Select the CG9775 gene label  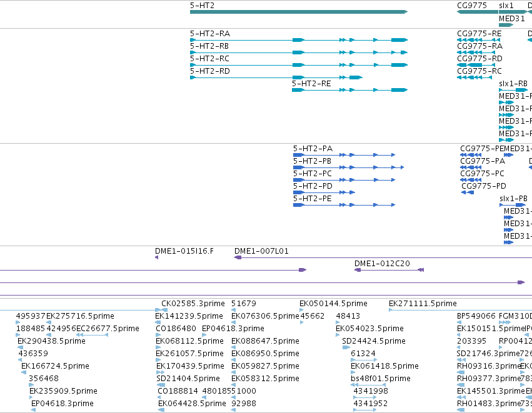tap(472, 6)
